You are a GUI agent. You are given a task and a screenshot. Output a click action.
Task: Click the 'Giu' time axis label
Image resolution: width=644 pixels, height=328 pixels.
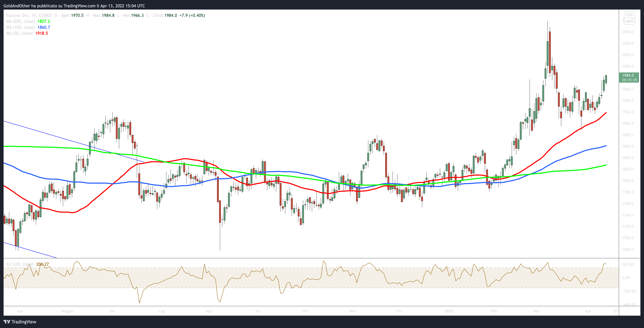[112, 311]
